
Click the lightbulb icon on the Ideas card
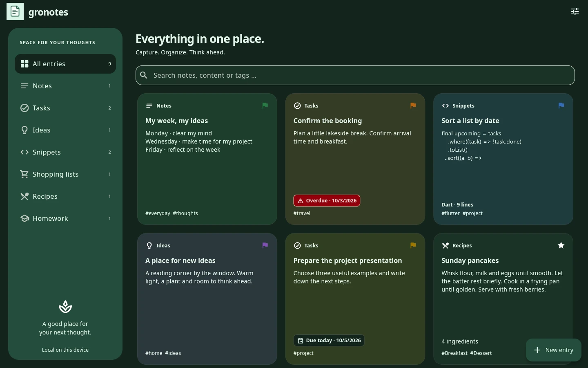pyautogui.click(x=149, y=246)
